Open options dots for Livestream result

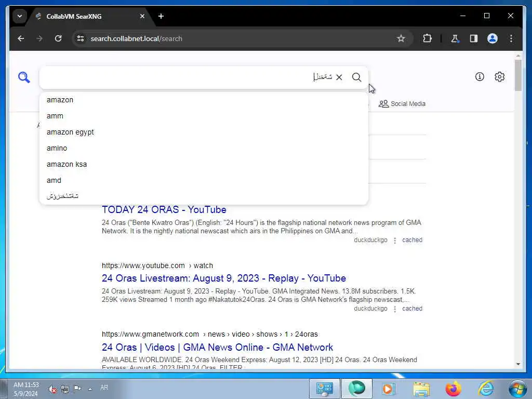395,309
